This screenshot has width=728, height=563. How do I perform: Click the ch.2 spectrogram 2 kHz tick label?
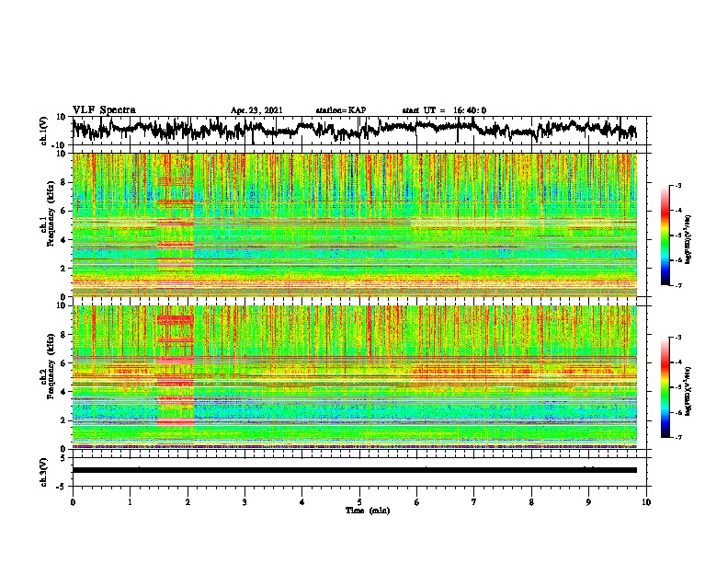coord(64,420)
